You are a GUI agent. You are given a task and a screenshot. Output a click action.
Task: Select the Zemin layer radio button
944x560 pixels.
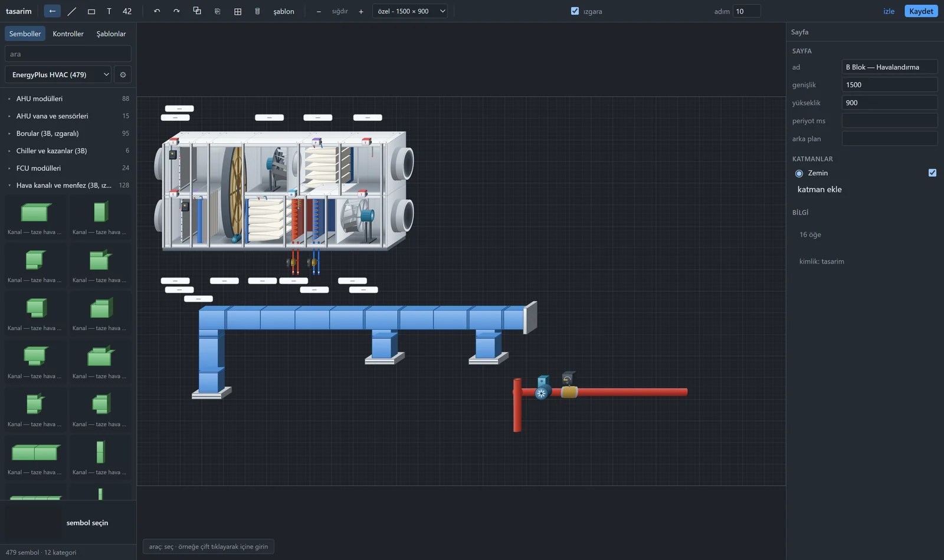799,173
